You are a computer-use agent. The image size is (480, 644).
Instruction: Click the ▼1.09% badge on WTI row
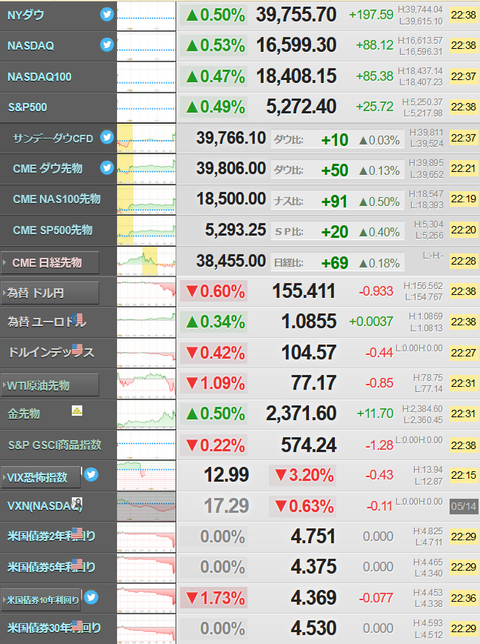coord(214,384)
